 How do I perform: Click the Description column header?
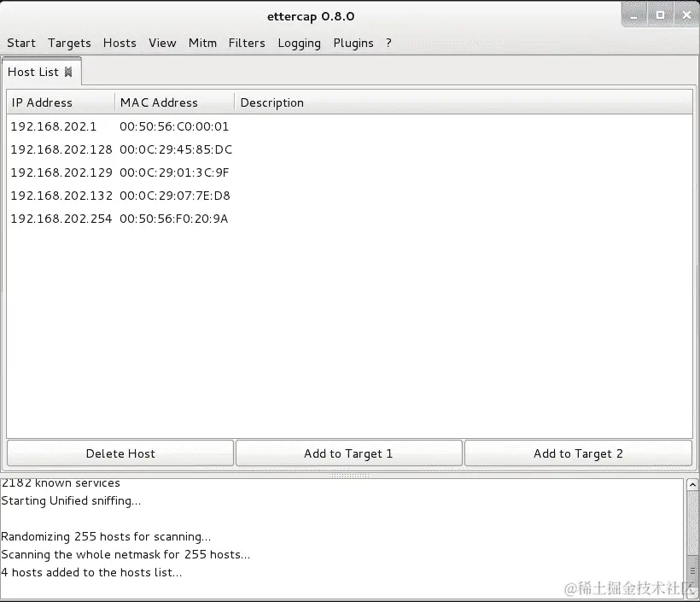pyautogui.click(x=464, y=102)
